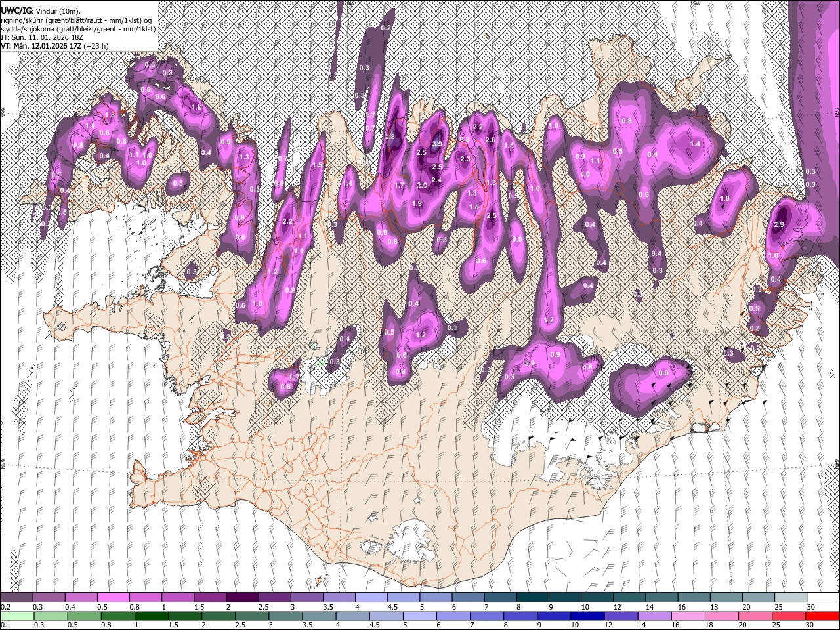
Task: Click the violet swatch between 12 and 14, rain scale
Action: [x=620, y=616]
